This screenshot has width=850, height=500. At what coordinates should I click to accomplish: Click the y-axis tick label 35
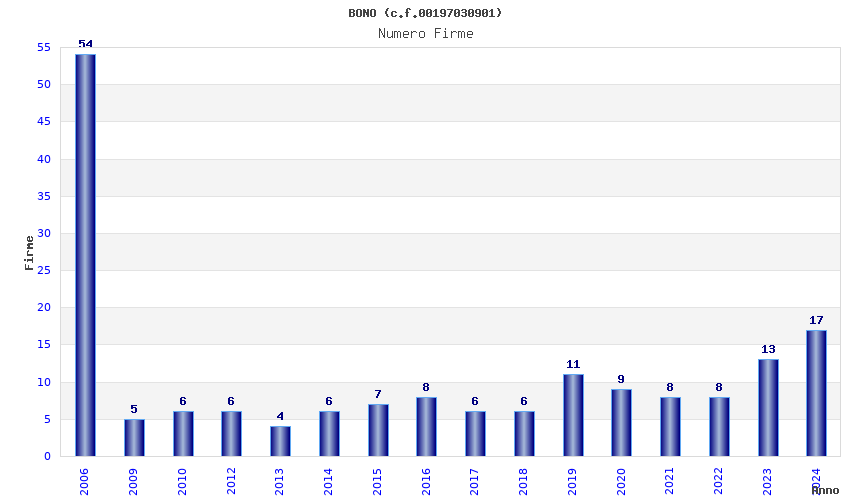coord(44,196)
